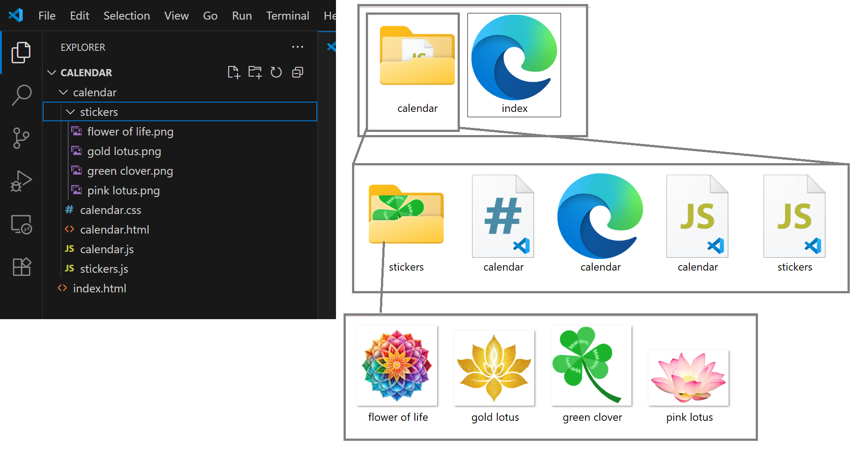
Task: Select the gold lotus thumbnail
Action: point(494,368)
